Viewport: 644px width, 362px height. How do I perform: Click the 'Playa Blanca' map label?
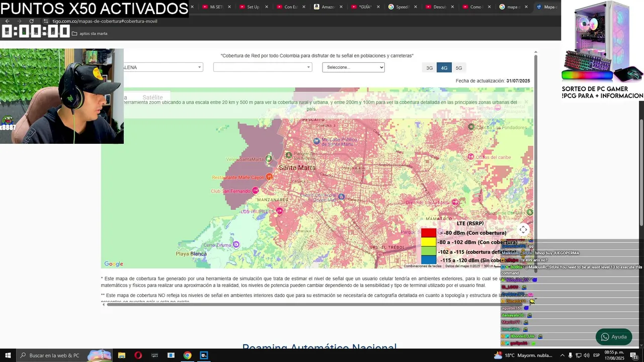[191, 254]
